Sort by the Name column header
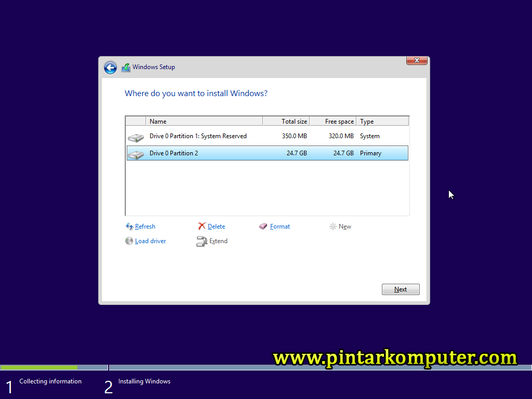Screen dimensions: 532x399 204,121
